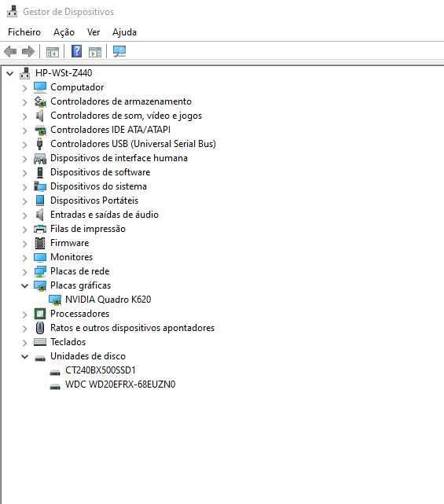444x504 pixels.
Task: Select Dispositivos do sistema label
Action: coord(98,186)
